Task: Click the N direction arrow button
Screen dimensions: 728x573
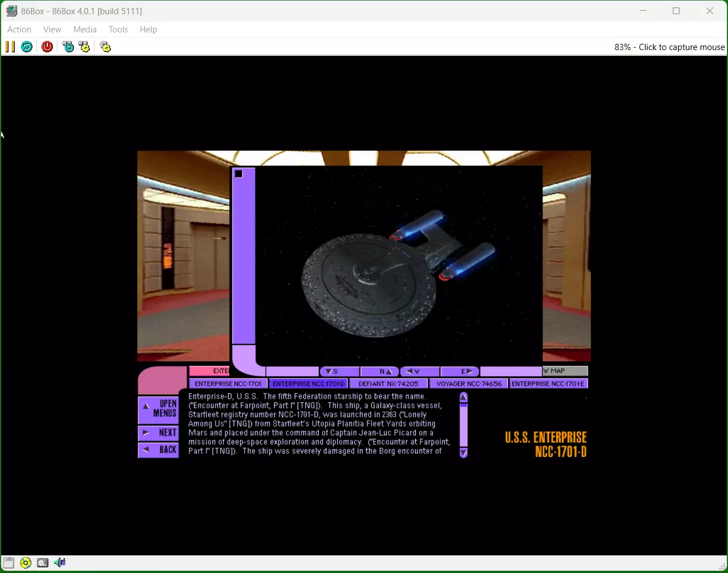Action: pos(380,372)
